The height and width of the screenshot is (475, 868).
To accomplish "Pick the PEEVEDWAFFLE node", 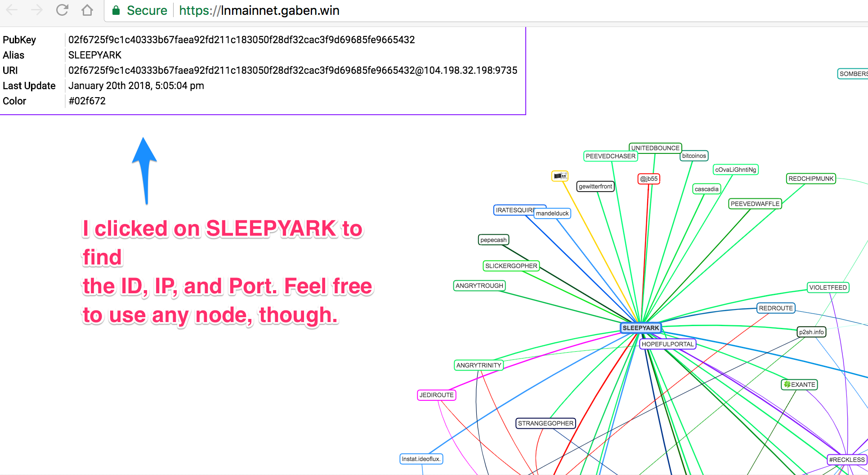I will point(755,204).
